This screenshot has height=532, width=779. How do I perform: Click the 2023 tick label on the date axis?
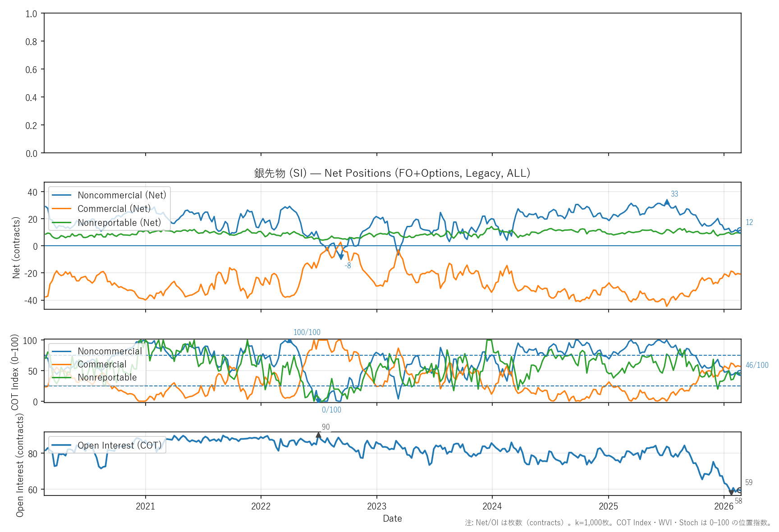pos(376,506)
